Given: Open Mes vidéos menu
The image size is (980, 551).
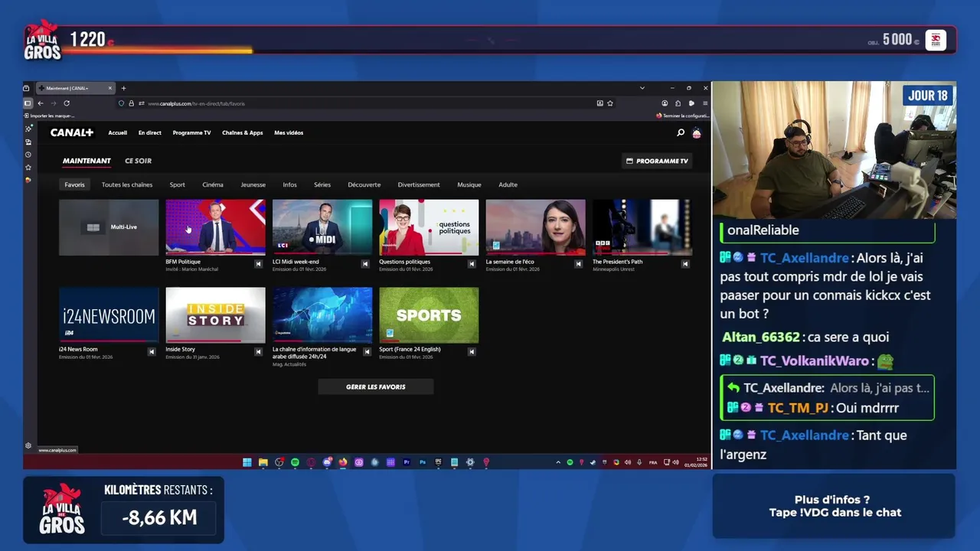Looking at the screenshot, I should [289, 132].
